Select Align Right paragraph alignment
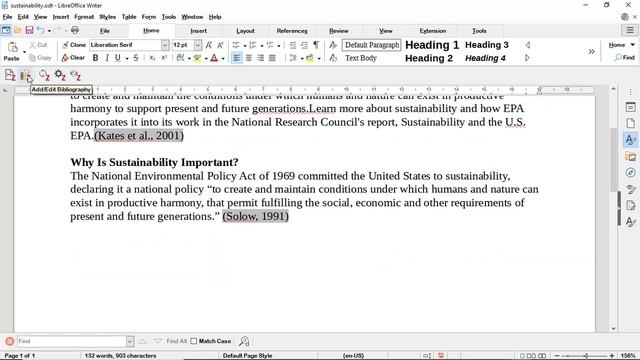This screenshot has height=360, width=640. coord(260,58)
